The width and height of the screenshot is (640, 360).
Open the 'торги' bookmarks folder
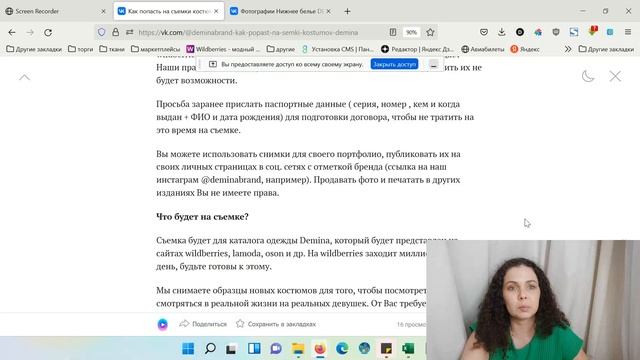tap(81, 49)
